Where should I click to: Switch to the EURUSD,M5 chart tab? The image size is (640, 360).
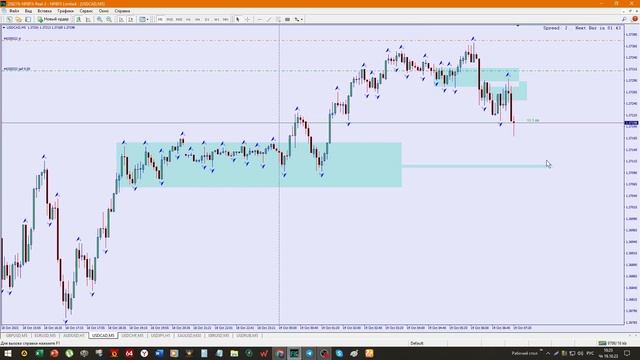point(45,336)
